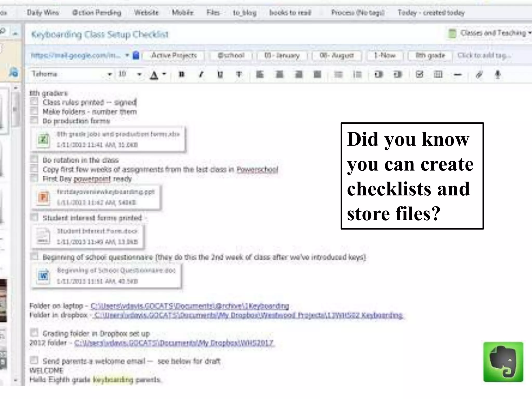Center align the text
Viewport: 532px width, 399px height.
tap(279, 75)
